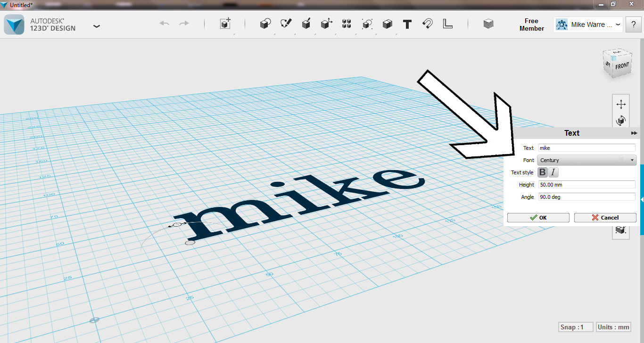Viewport: 644px width, 343px height.
Task: Toggle Bold text style
Action: tap(543, 172)
